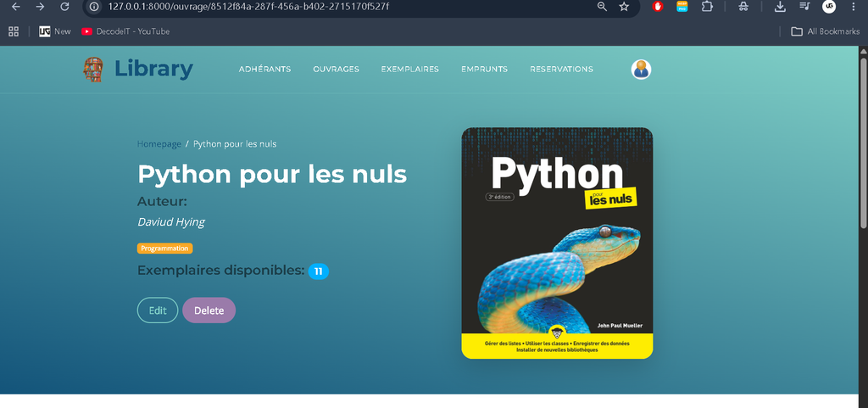Open the All Bookmarks folder
This screenshot has width=868, height=408.
pyautogui.click(x=826, y=31)
